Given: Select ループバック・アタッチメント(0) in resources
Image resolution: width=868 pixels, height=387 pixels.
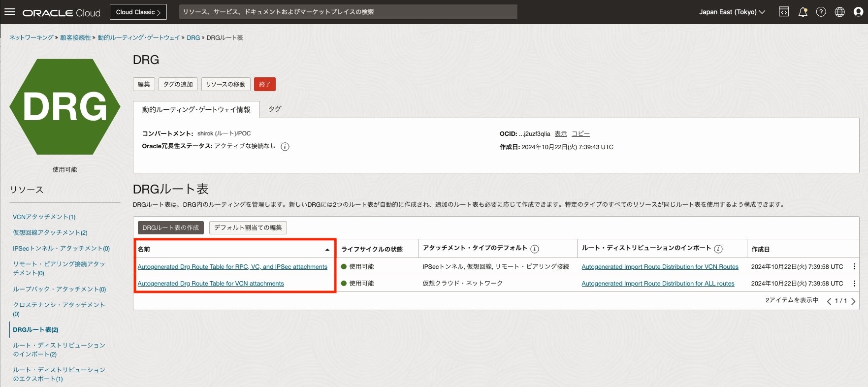Looking at the screenshot, I should [x=59, y=289].
